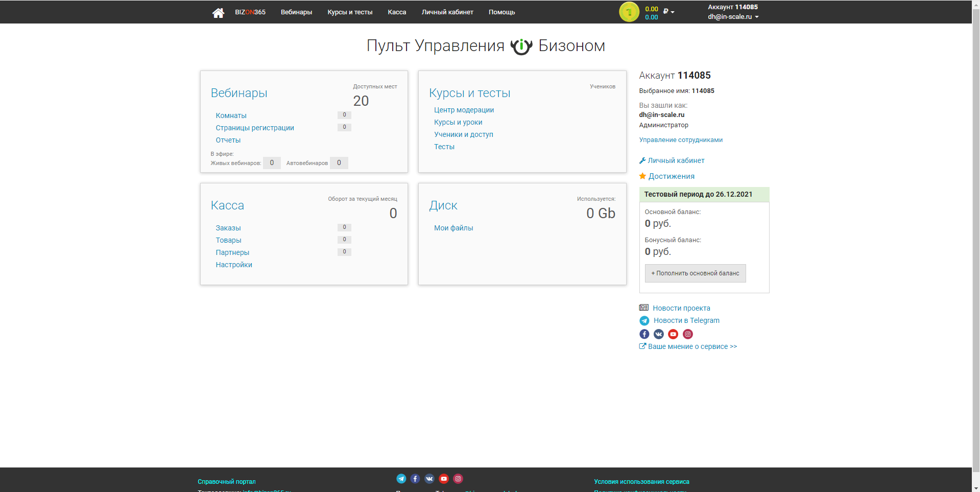Click the 0 count beside Страницы регистрации
Screen dimensions: 980x492
pyautogui.click(x=344, y=127)
